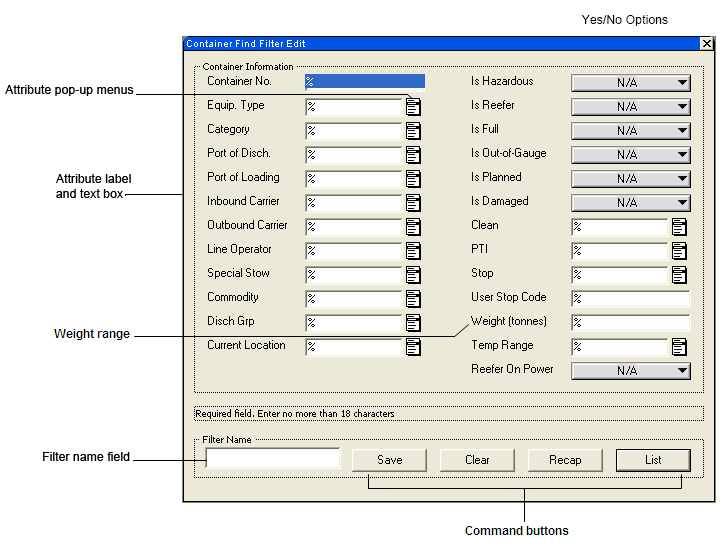Click the User Stop Code text box
The image size is (724, 547).
631,299
